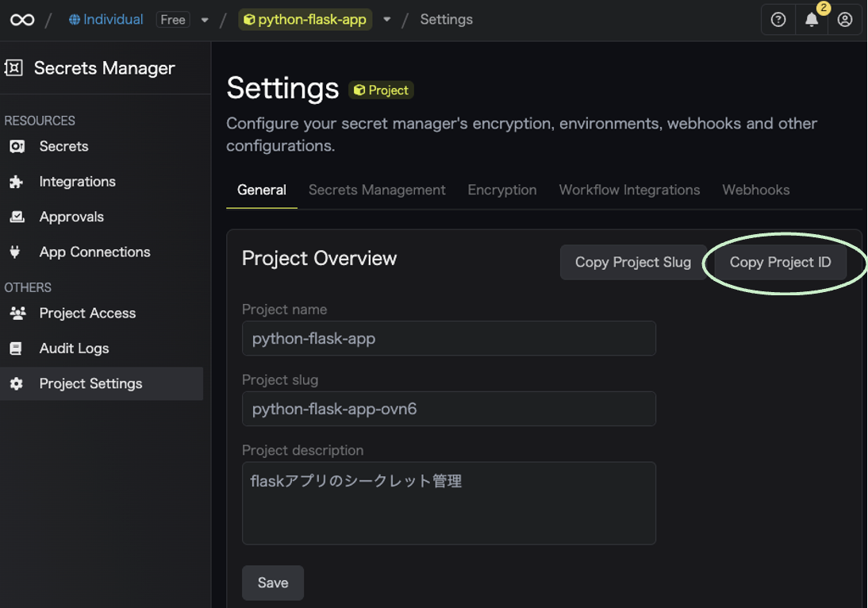Viewport: 868px width, 608px height.
Task: Switch to the Secrets Management tab
Action: 377,190
